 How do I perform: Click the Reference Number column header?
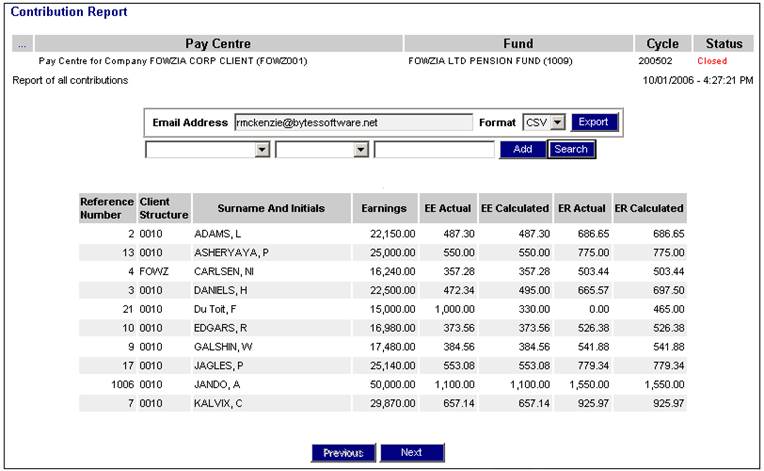(106, 208)
